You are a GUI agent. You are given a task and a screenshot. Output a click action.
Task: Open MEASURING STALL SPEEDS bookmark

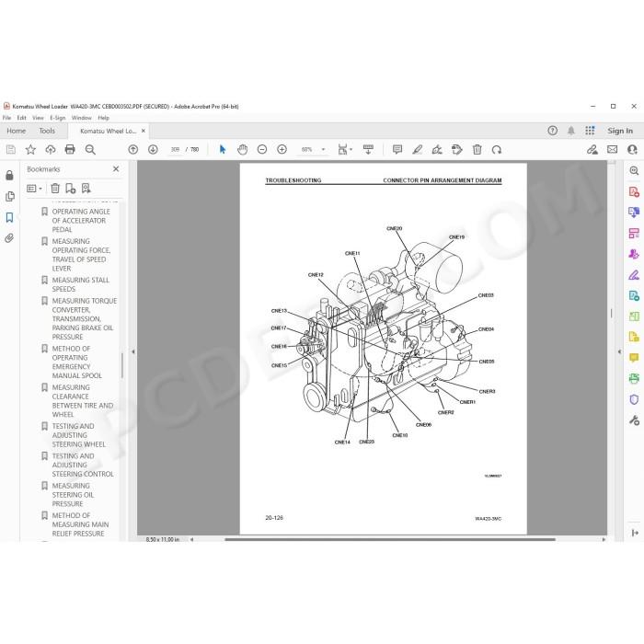pos(80,284)
